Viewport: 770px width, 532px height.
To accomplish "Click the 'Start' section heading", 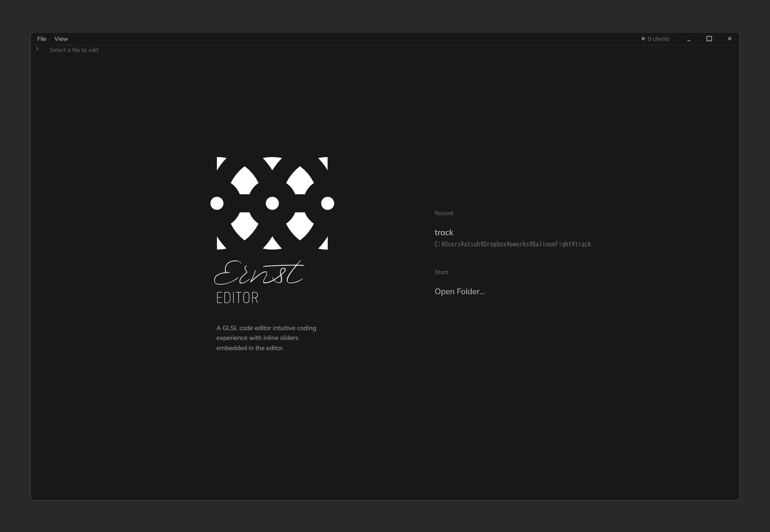I will tap(441, 272).
